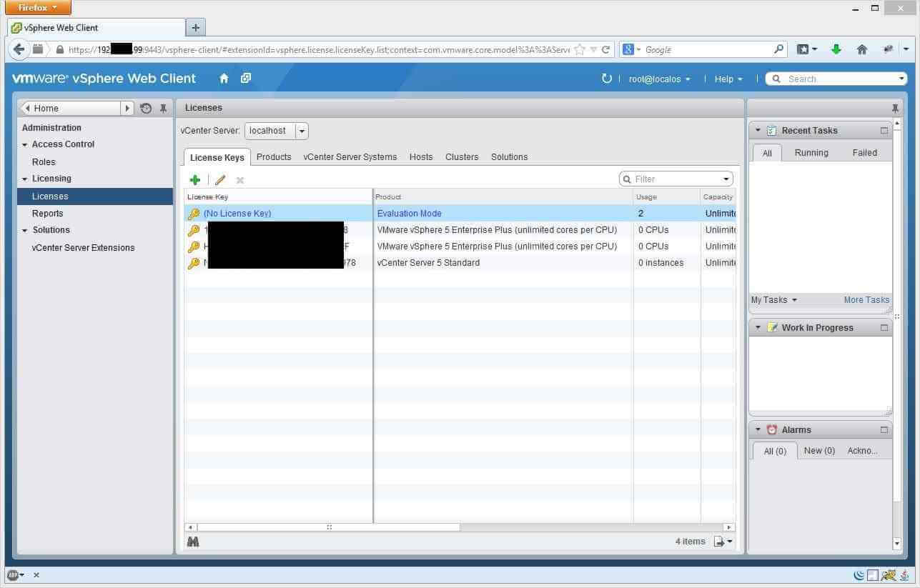Show Running tasks tab
The image size is (920, 588).
coord(811,153)
